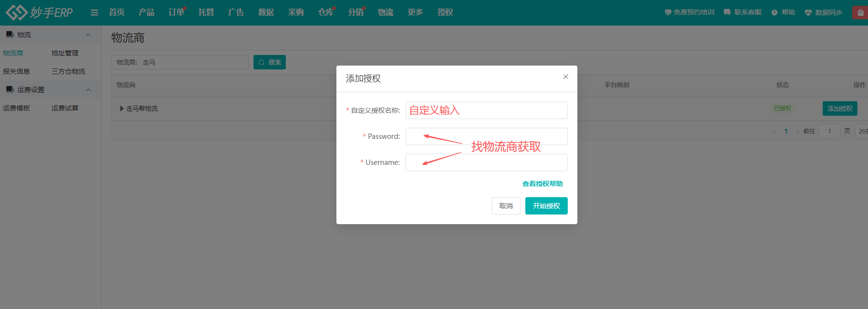Open the 产品 menu
868x309 pixels.
(x=147, y=13)
